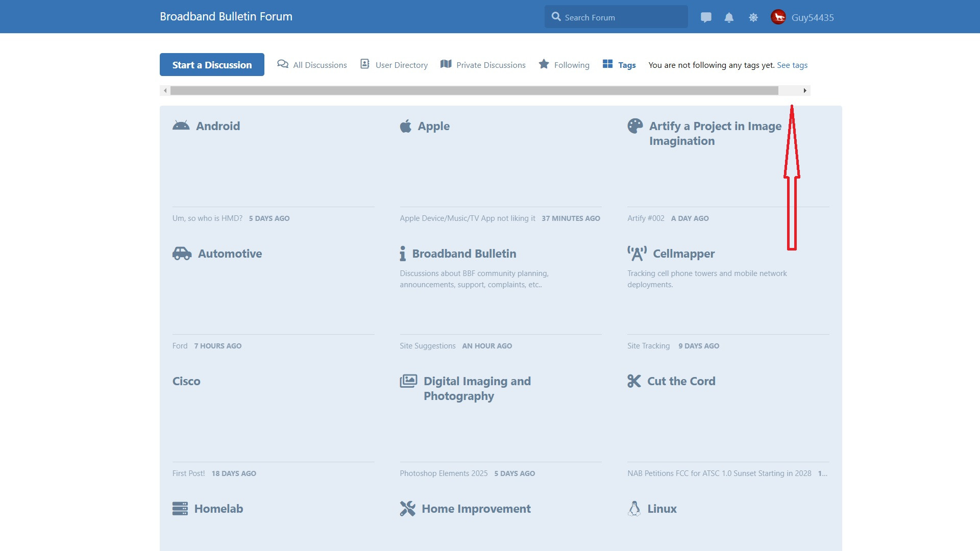This screenshot has width=980, height=551.
Task: Open the Artify a Project in Image Imagination tag
Action: point(715,133)
